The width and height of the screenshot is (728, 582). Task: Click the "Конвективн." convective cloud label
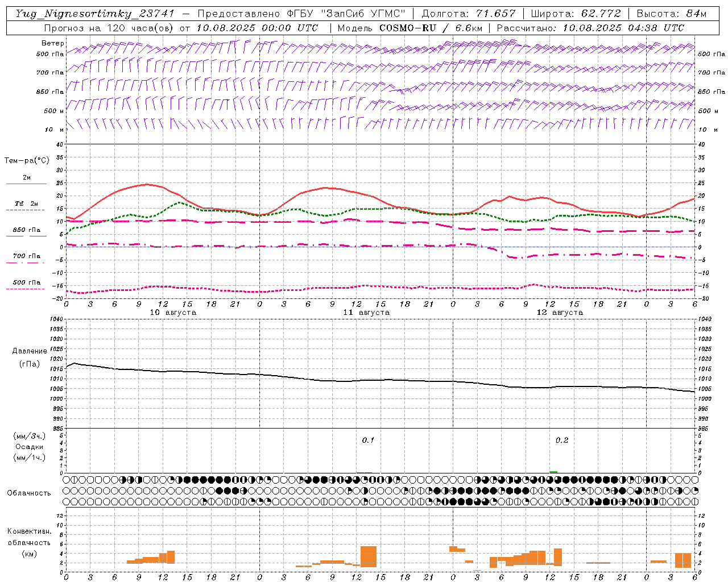point(29,531)
